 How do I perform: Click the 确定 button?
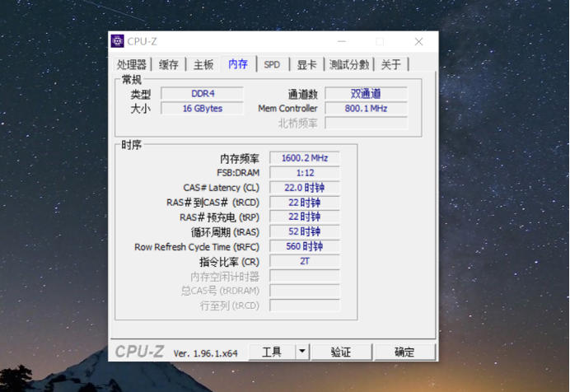[404, 352]
